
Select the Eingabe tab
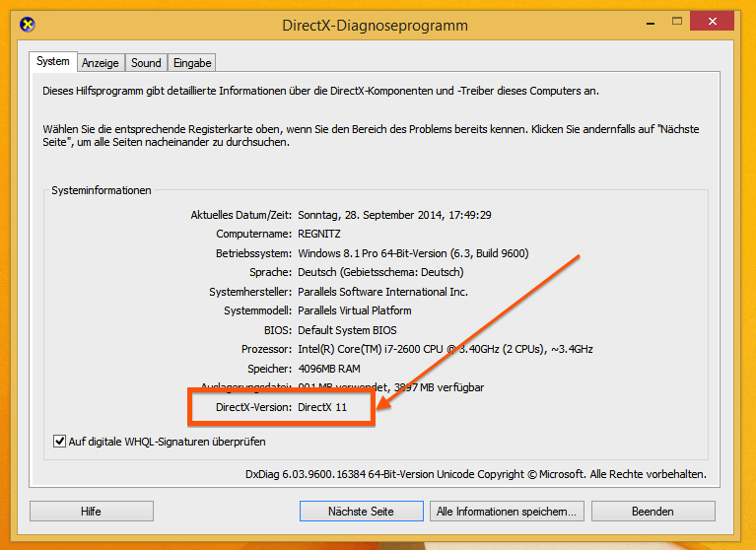point(192,63)
